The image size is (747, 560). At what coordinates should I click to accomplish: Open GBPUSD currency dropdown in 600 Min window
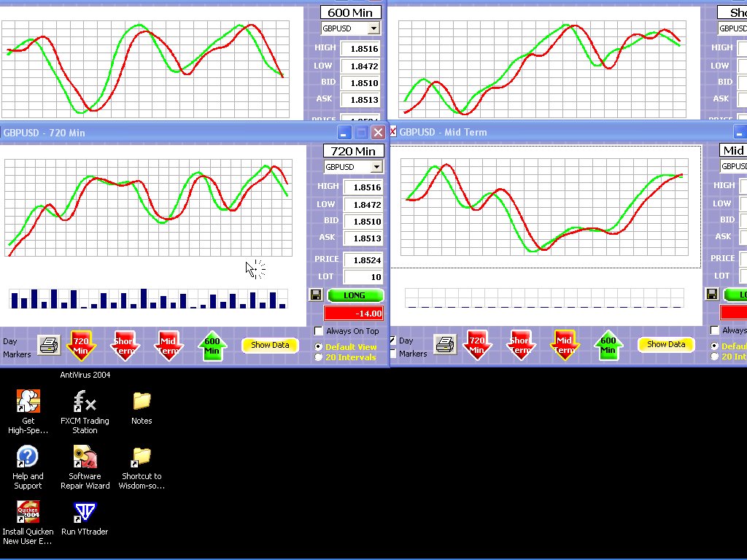coord(374,28)
